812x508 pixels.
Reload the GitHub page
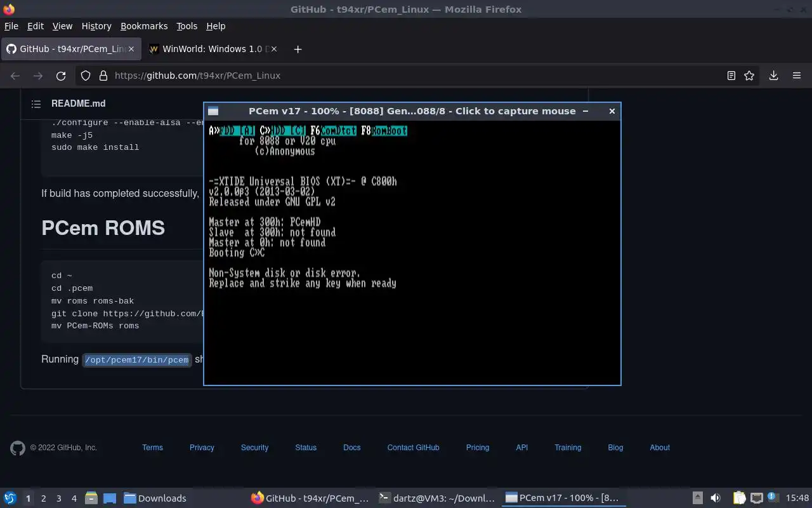click(x=61, y=76)
